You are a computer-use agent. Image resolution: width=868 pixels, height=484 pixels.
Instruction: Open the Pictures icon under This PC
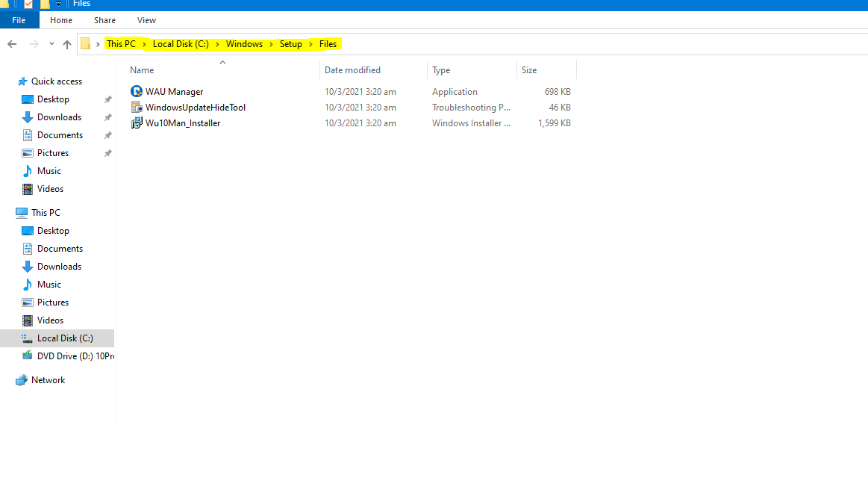pos(27,302)
